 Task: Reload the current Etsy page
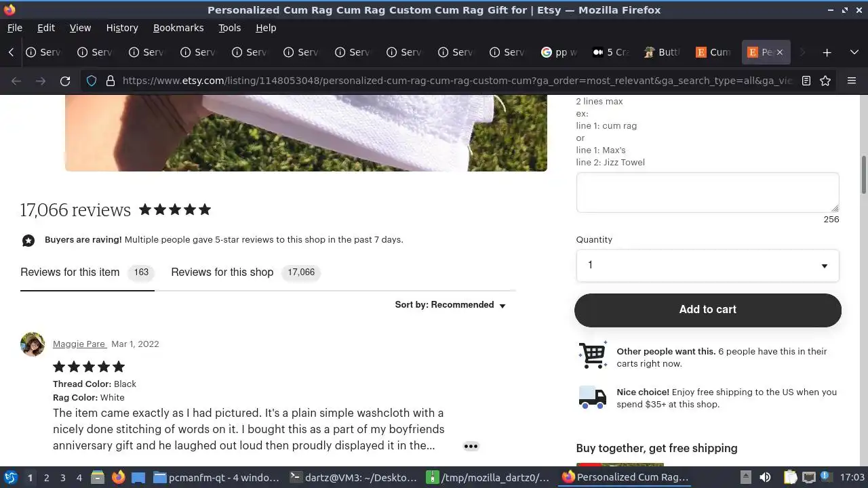pyautogui.click(x=65, y=81)
